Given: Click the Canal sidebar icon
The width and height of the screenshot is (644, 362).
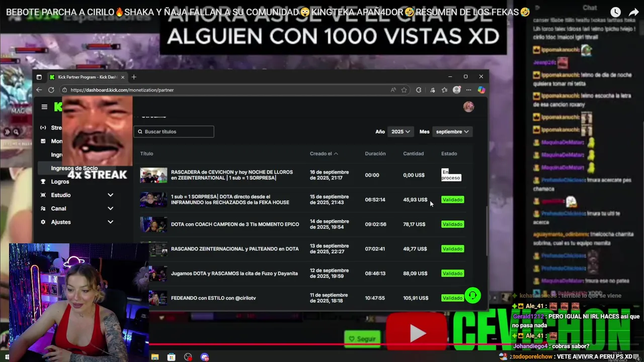Looking at the screenshot, I should pos(43,208).
